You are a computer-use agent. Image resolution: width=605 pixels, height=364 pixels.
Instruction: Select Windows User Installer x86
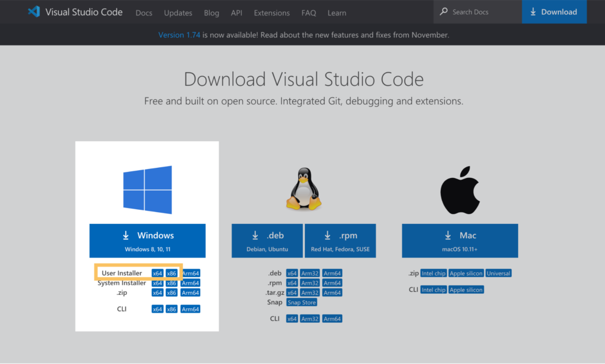click(x=171, y=273)
